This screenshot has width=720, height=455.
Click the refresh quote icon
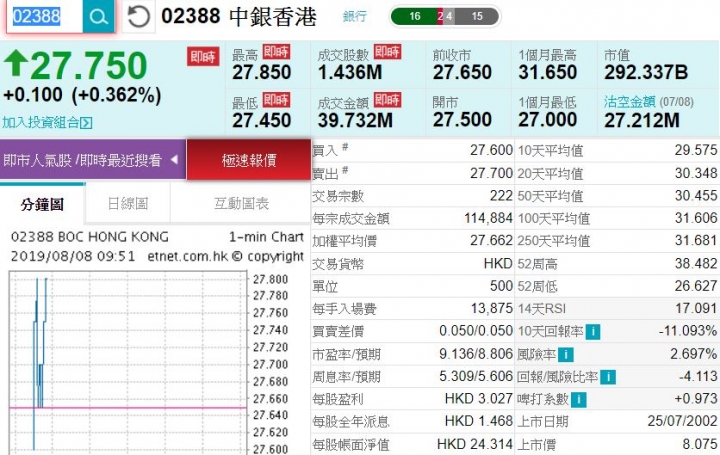138,17
